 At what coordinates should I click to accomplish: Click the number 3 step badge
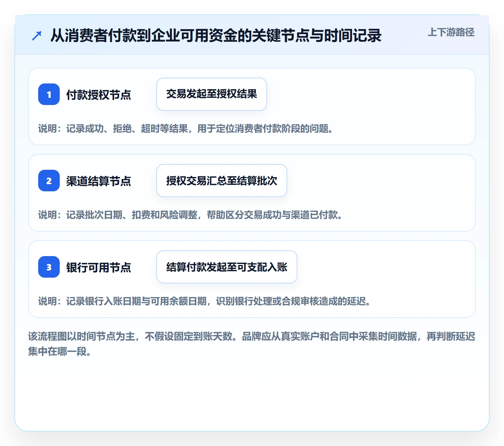coord(49,267)
